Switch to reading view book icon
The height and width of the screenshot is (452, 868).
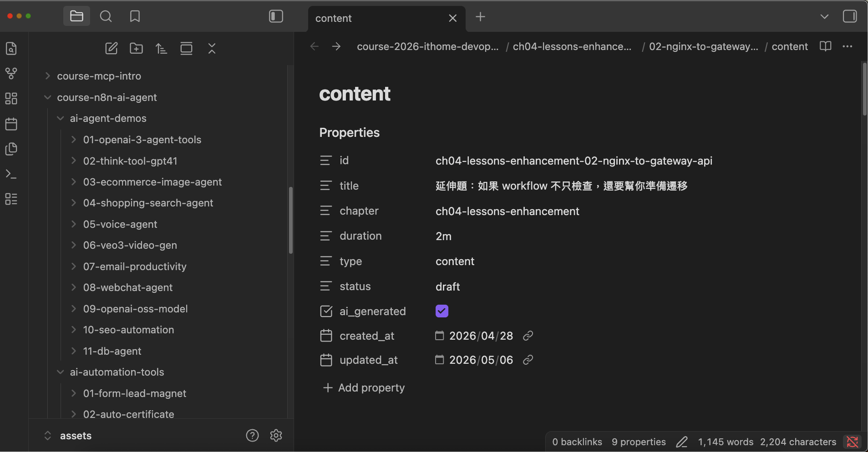tap(826, 46)
